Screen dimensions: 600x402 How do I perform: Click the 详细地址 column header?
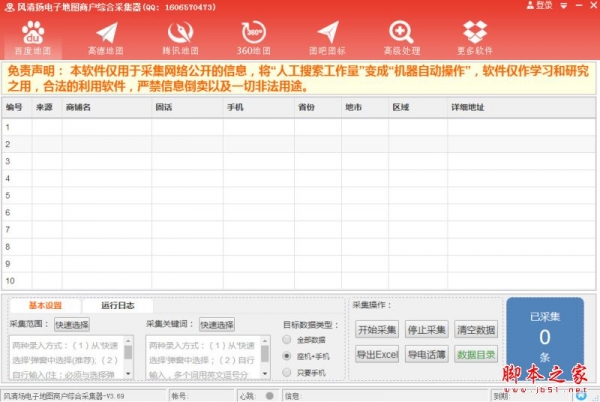(x=521, y=107)
